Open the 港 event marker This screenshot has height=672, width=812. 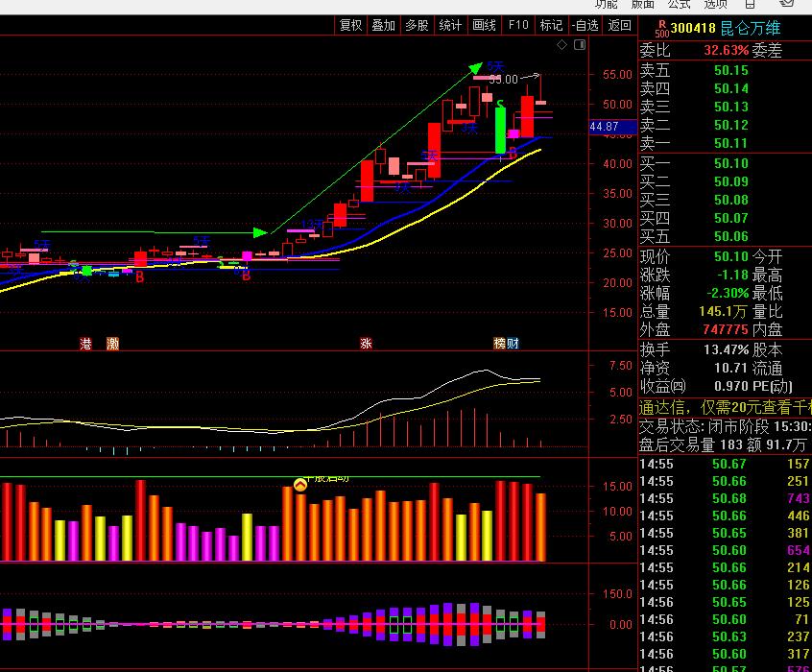[x=86, y=343]
